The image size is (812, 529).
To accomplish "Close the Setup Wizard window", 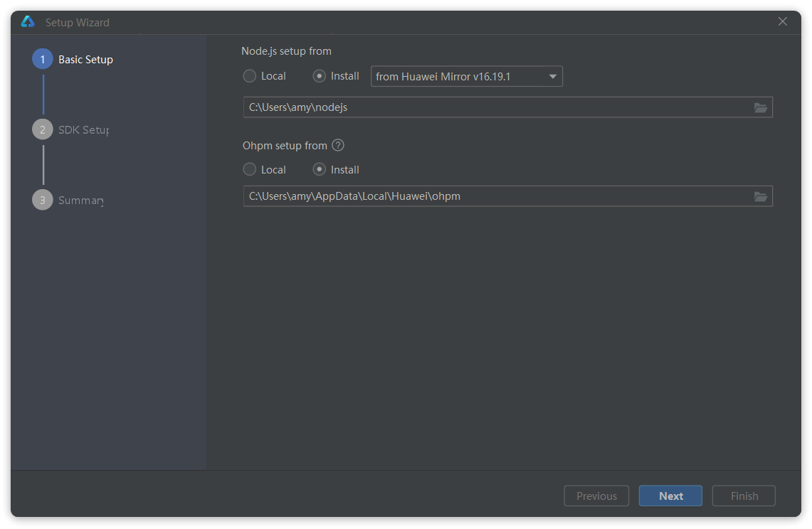I will [x=783, y=21].
